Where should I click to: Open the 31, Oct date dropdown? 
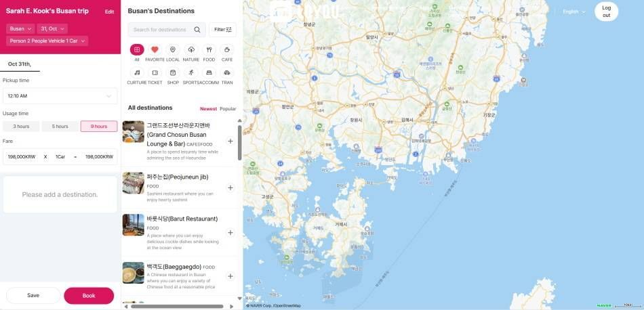(x=52, y=28)
